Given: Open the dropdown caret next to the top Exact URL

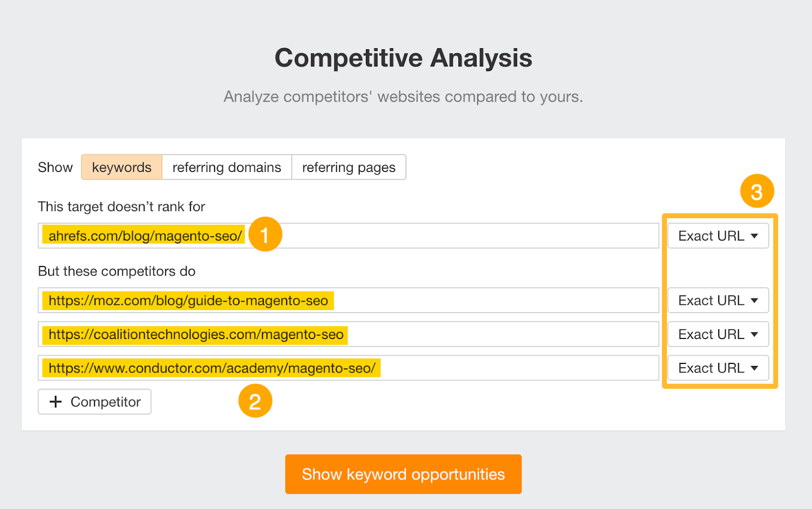Looking at the screenshot, I should pyautogui.click(x=755, y=235).
